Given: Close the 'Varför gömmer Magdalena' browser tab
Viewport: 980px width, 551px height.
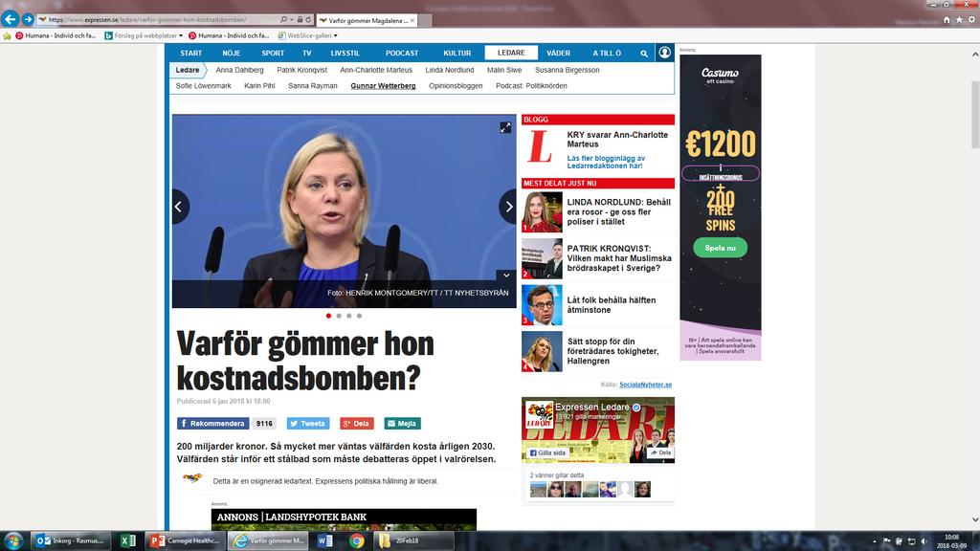Looking at the screenshot, I should coord(412,21).
